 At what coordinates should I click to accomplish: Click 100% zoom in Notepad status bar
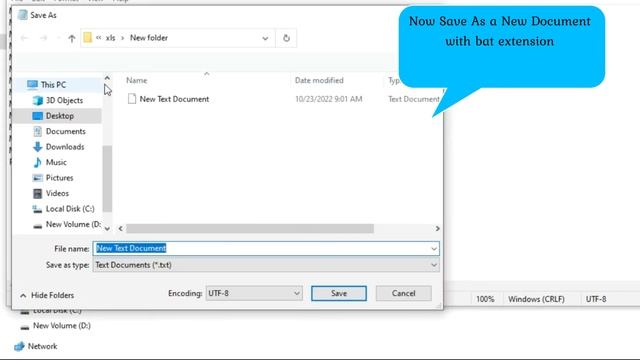click(485, 299)
